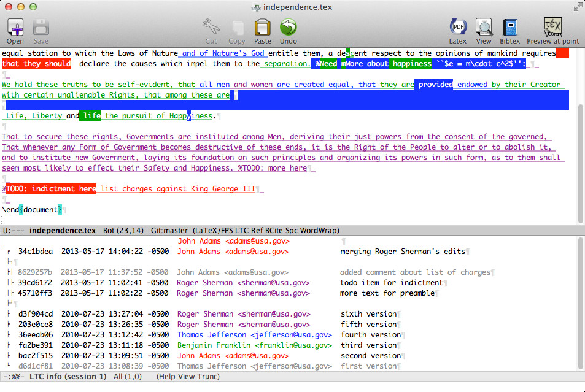
Task: Click the Copy toolbar icon
Action: (x=237, y=28)
